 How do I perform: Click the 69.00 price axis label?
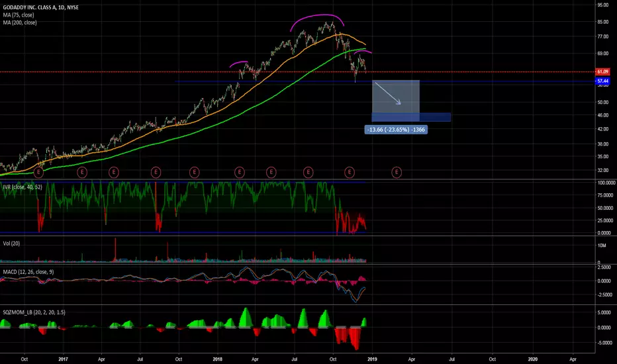pos(603,54)
